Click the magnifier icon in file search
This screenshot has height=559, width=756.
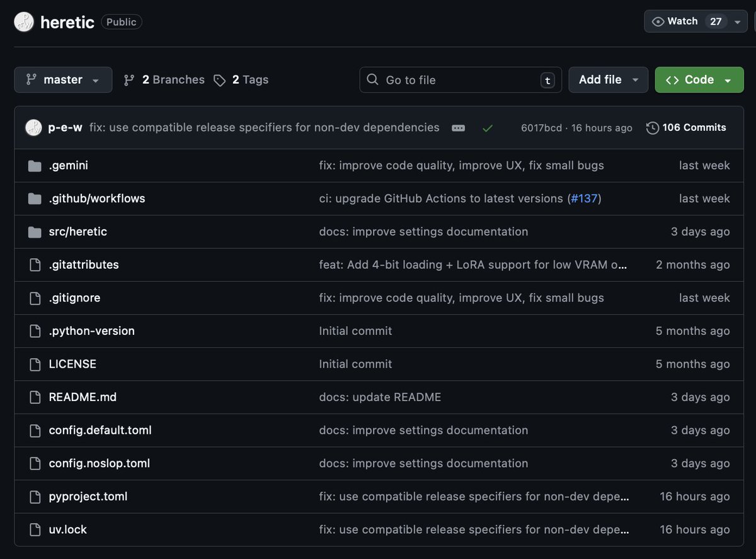372,79
